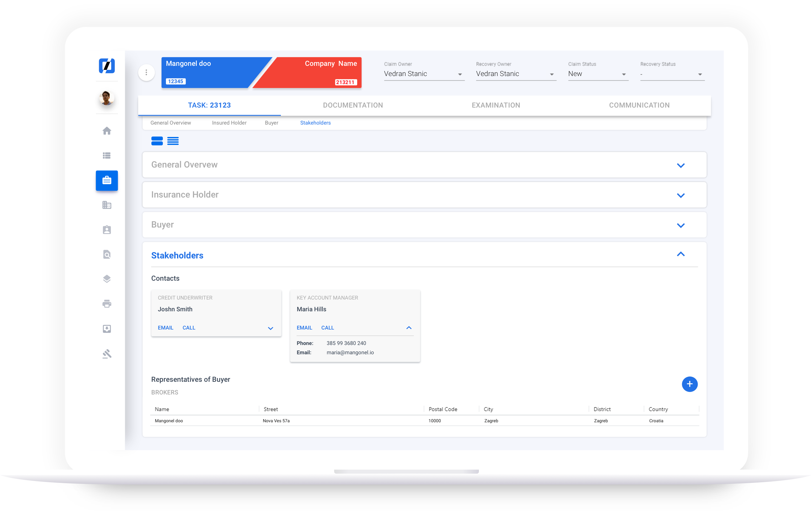812x511 pixels.
Task: Click the app logo icon in sidebar
Action: pyautogui.click(x=107, y=66)
